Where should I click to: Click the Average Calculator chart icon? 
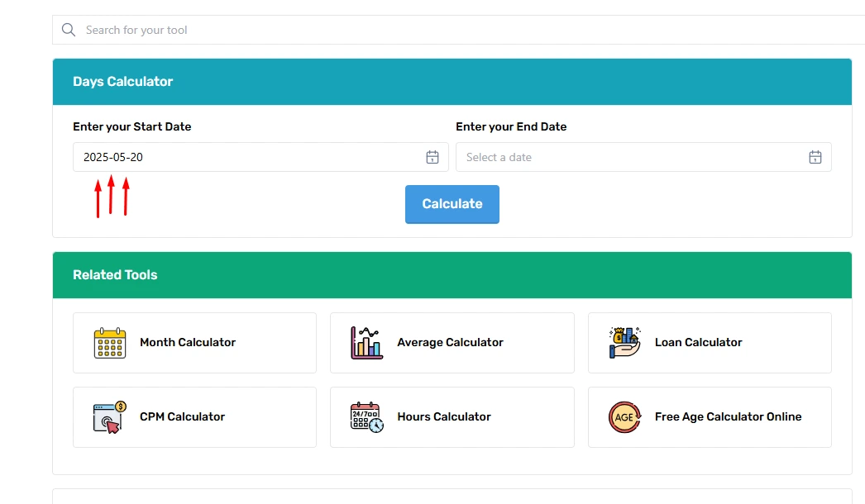367,343
